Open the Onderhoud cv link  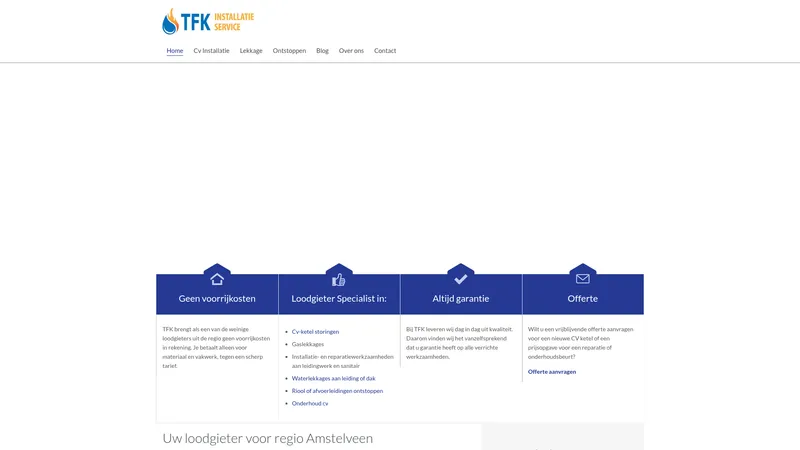(310, 403)
